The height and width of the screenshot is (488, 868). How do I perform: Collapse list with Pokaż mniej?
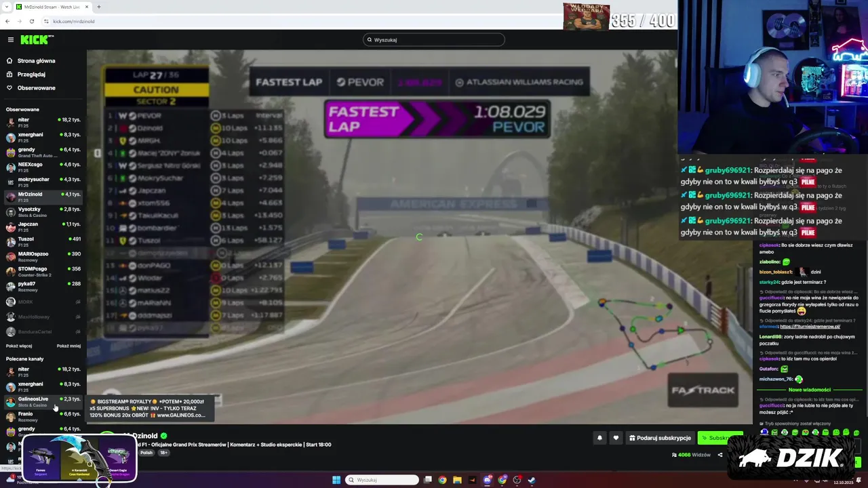[68, 346]
